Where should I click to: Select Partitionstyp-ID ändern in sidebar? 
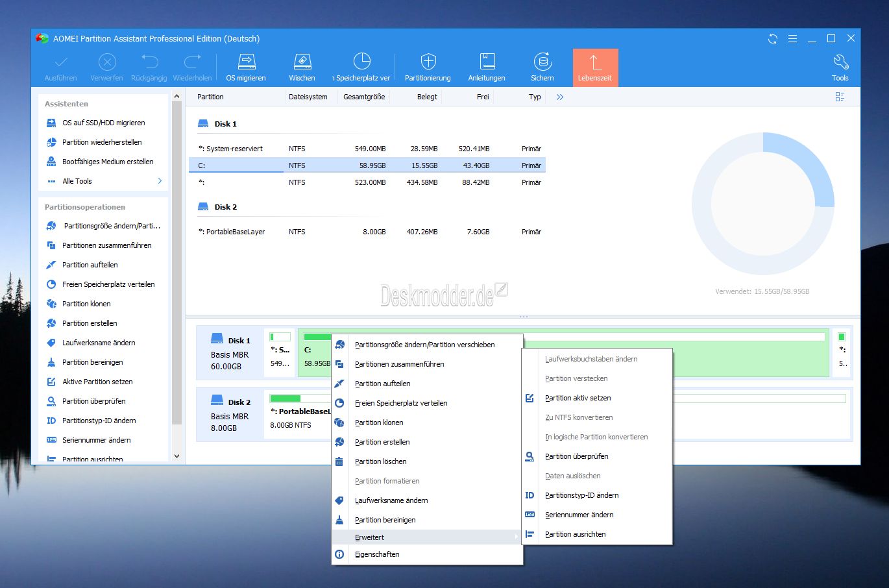pyautogui.click(x=99, y=421)
